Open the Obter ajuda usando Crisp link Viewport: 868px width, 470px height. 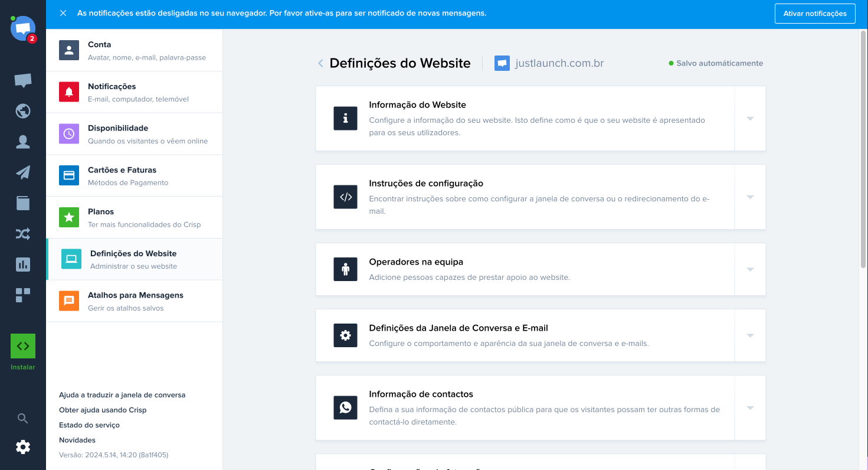point(103,410)
